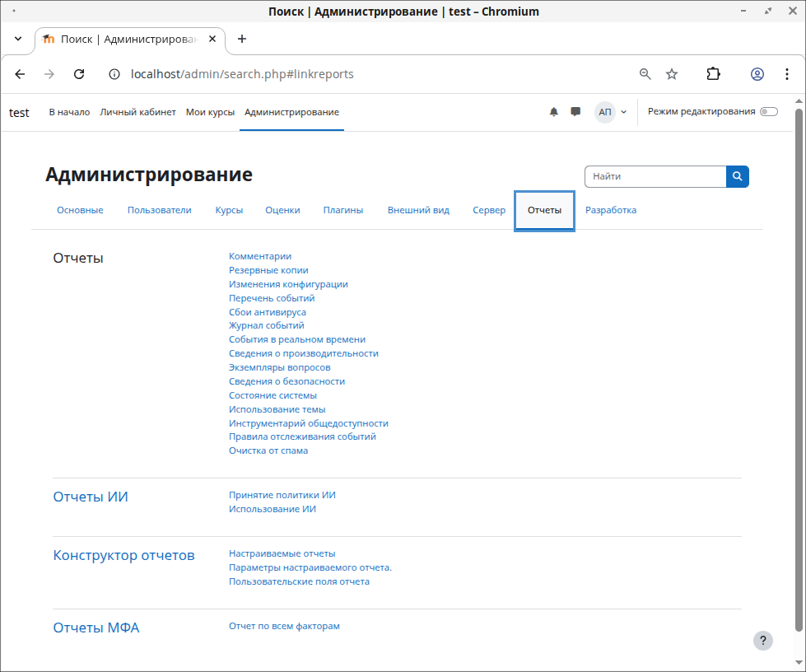Expand the АП user menu dropdown

point(612,112)
